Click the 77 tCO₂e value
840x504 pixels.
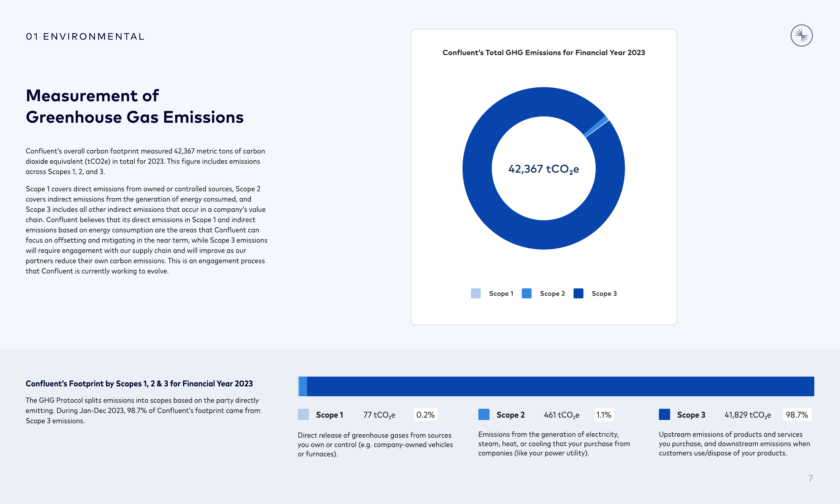pyautogui.click(x=379, y=415)
